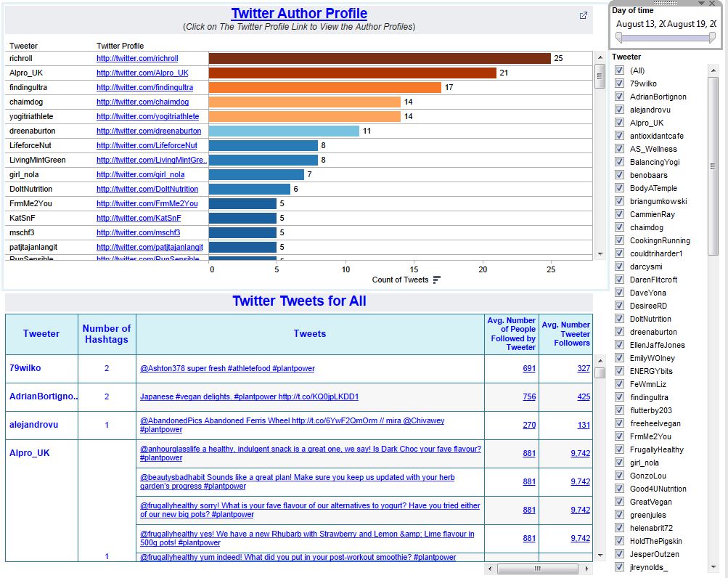Click the bar chart scroll down arrow
Viewport: 728px width, 578px height.
tap(600, 254)
